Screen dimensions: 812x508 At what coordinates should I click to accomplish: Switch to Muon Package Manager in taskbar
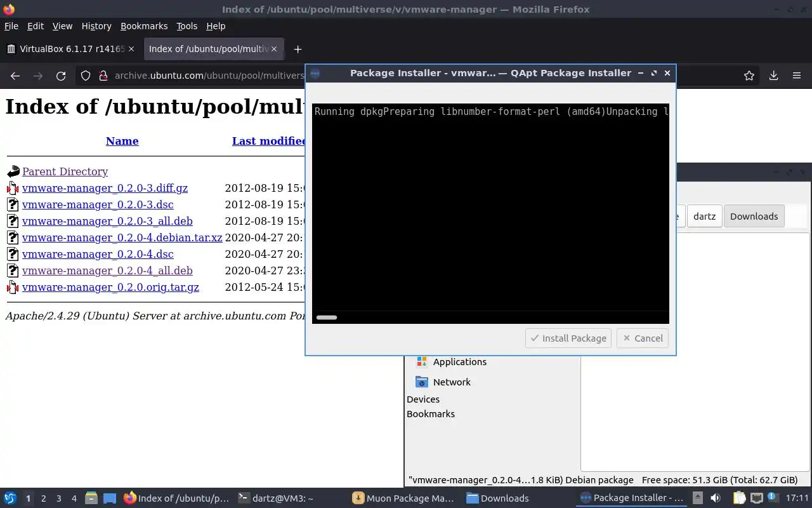click(x=403, y=498)
